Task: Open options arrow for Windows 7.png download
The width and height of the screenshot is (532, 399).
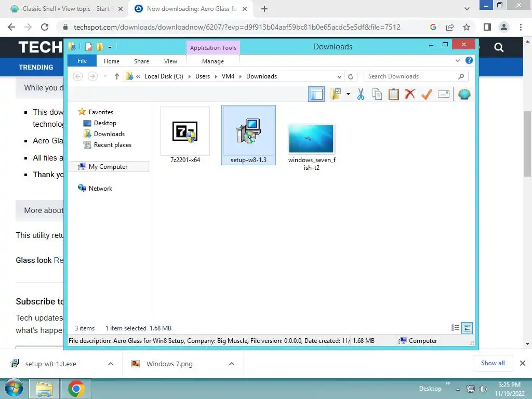Action: tap(231, 364)
